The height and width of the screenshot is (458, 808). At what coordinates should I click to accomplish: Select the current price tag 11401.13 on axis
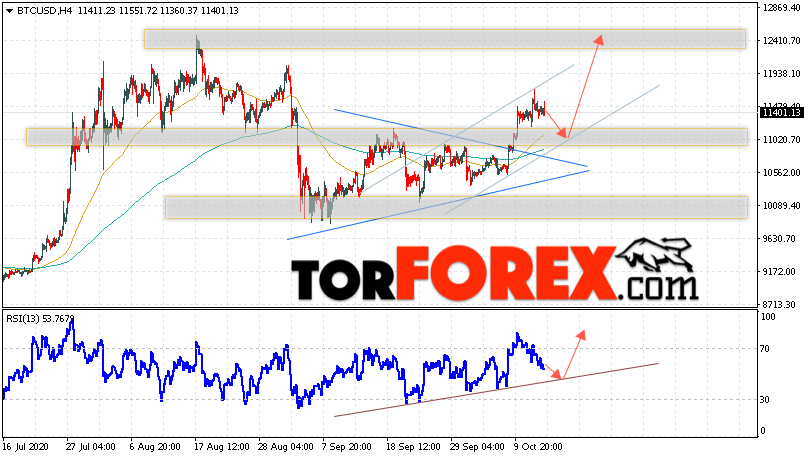coord(782,112)
